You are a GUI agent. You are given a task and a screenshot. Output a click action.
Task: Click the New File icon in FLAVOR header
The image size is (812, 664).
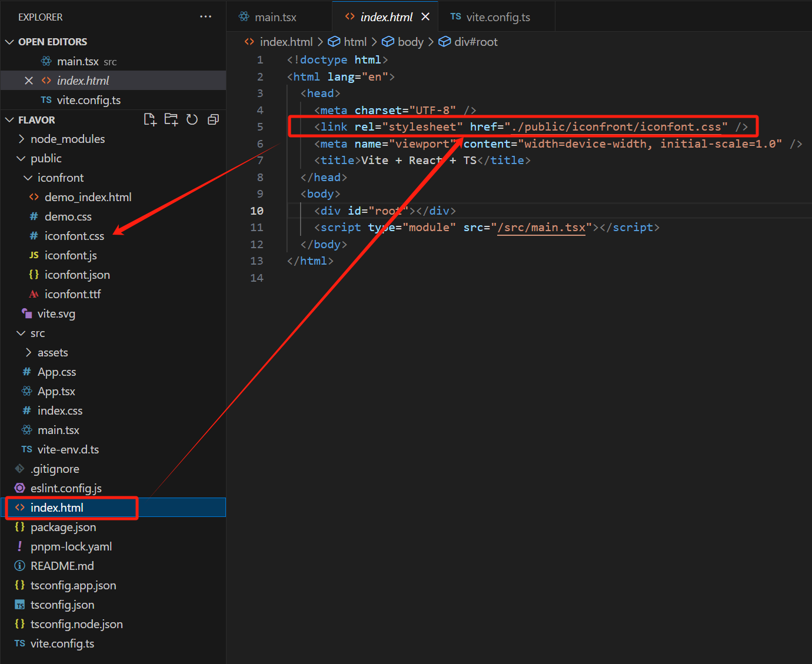(150, 119)
